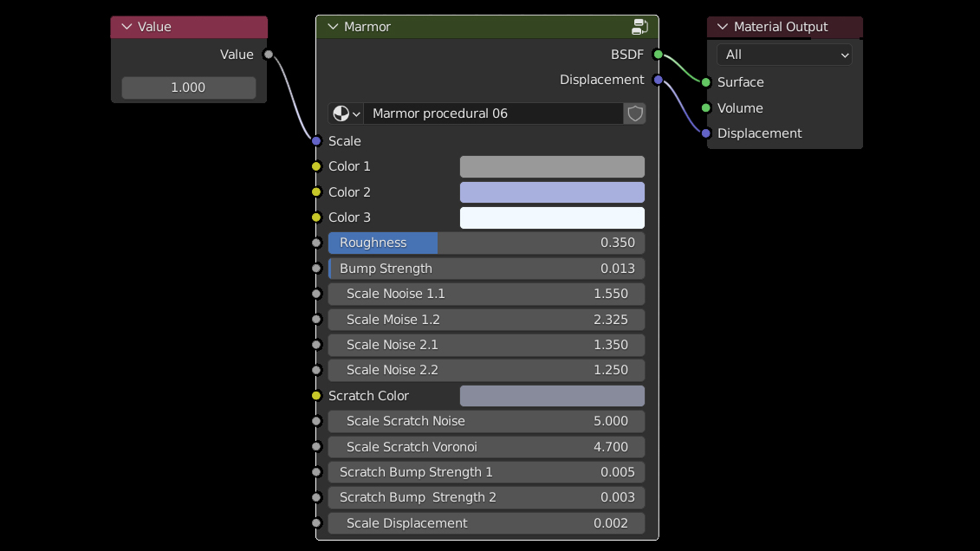This screenshot has height=551, width=980.
Task: Open the Color 1 gray swatch
Action: [552, 166]
